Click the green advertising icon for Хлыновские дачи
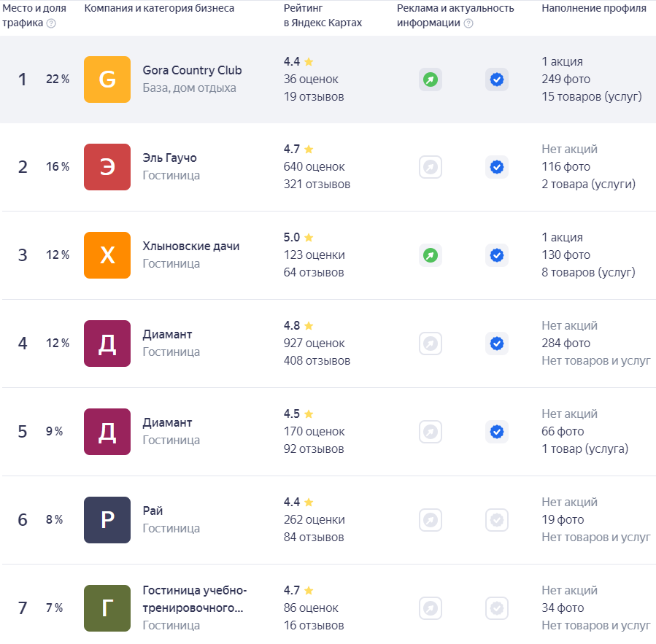656x644 pixels. pyautogui.click(x=430, y=255)
